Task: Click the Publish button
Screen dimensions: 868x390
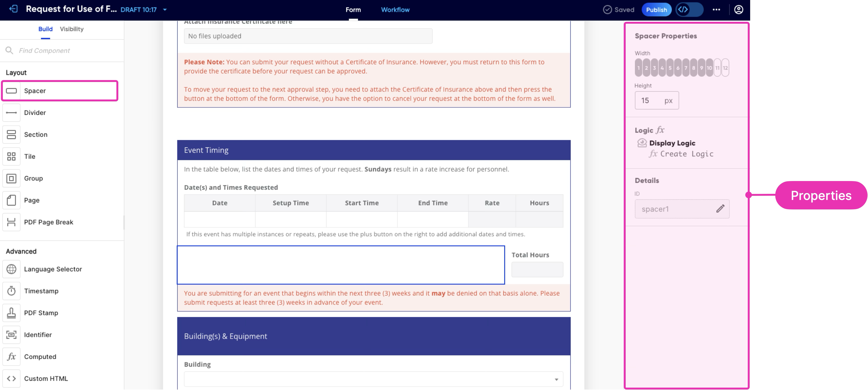Action: coord(656,9)
